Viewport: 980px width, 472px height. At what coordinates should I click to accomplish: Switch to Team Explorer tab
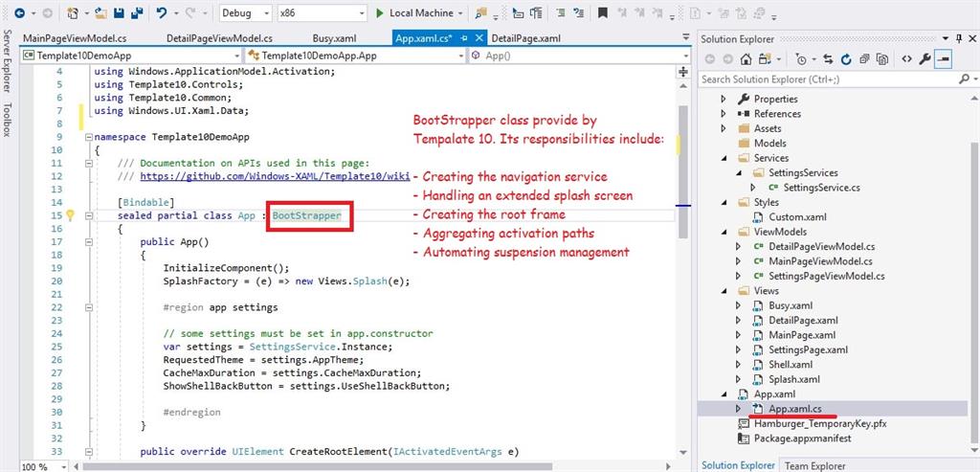[815, 465]
